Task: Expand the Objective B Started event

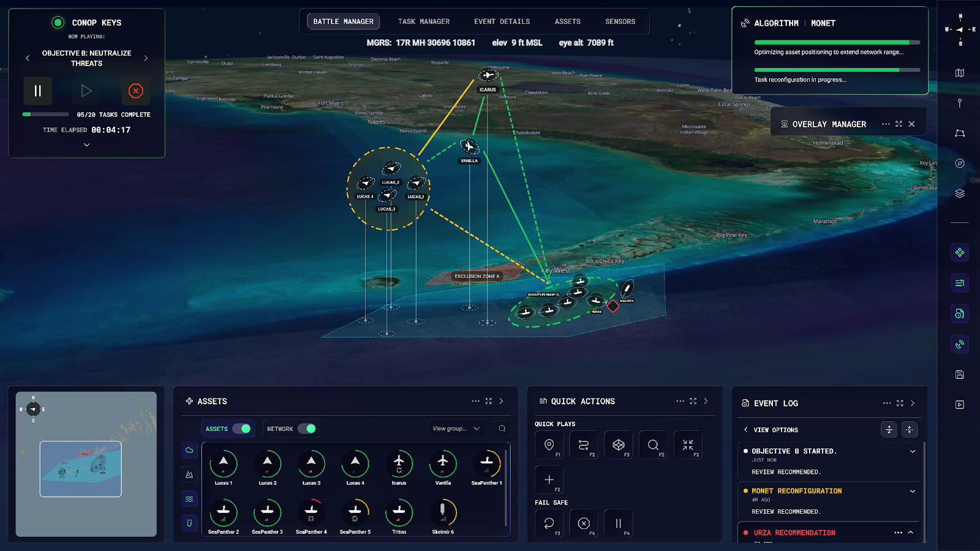Action: coord(912,451)
